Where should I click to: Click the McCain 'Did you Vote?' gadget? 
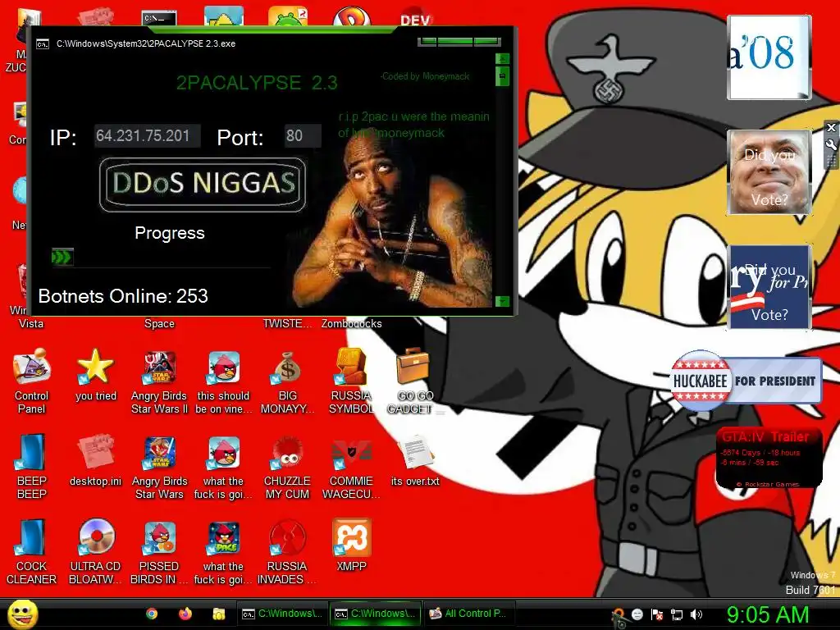pyautogui.click(x=769, y=172)
